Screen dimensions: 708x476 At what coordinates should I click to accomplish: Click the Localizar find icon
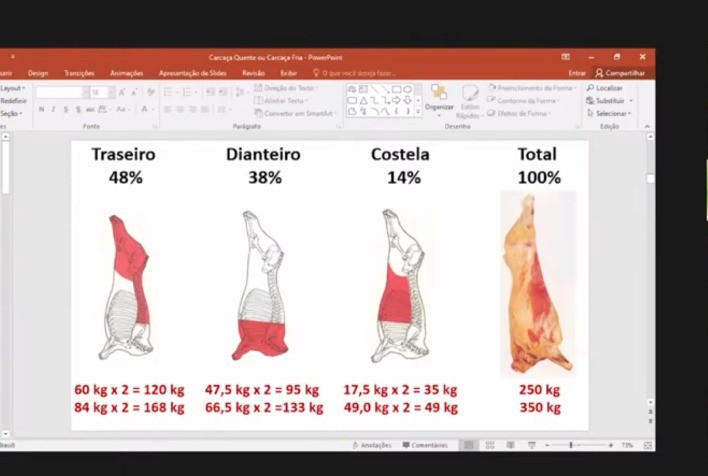point(589,88)
